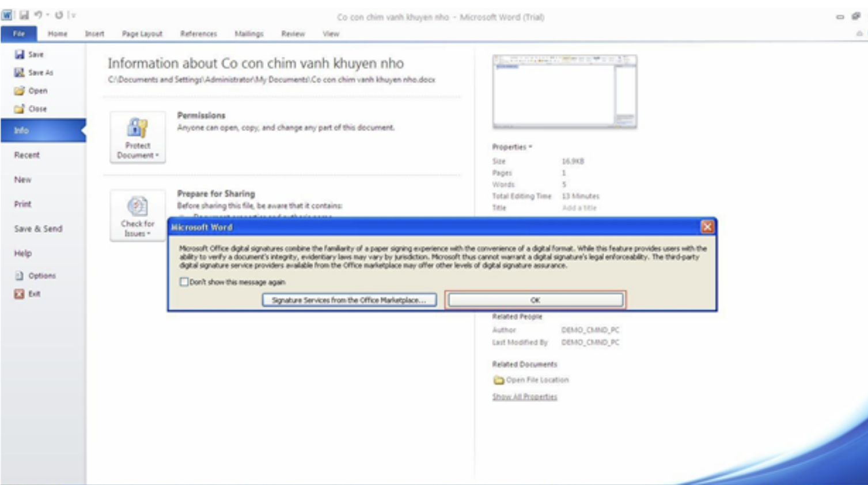
Task: Click the Author value DEMO_CMND_PC
Action: [x=590, y=330]
